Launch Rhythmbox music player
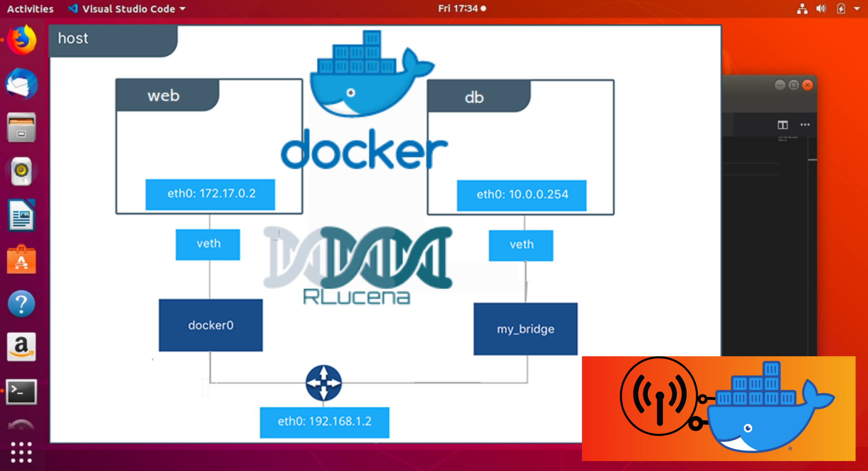Image resolution: width=868 pixels, height=471 pixels. click(21, 171)
